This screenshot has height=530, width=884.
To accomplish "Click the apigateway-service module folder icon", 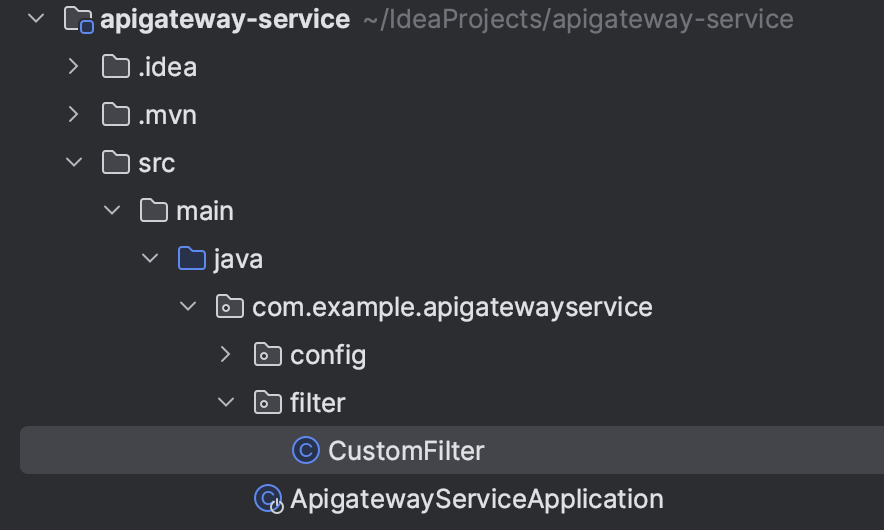I will [78, 19].
